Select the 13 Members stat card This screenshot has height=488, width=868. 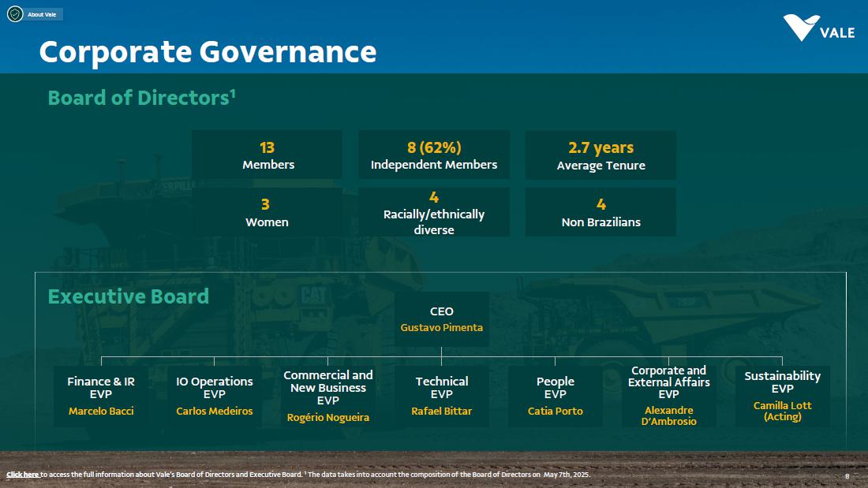(268, 155)
